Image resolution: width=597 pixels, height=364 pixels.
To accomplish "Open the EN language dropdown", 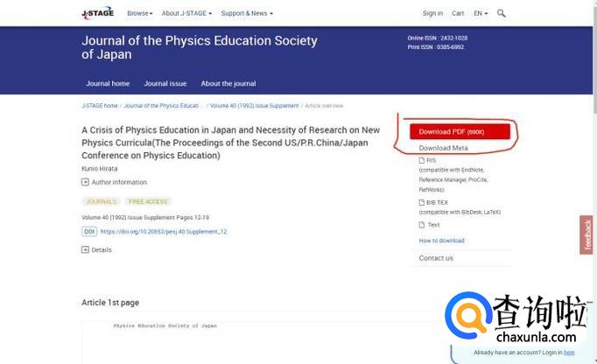I will (x=481, y=13).
